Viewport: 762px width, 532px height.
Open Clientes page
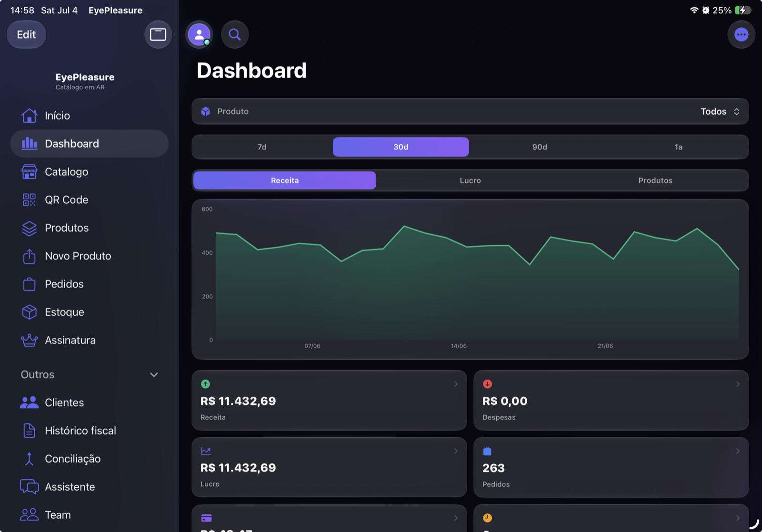point(89,402)
